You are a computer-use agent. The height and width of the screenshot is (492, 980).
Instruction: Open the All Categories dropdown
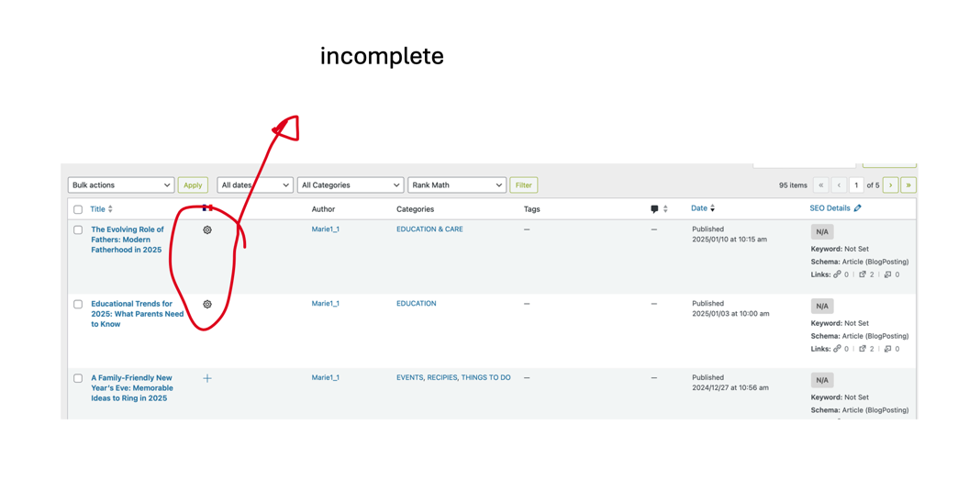(351, 185)
